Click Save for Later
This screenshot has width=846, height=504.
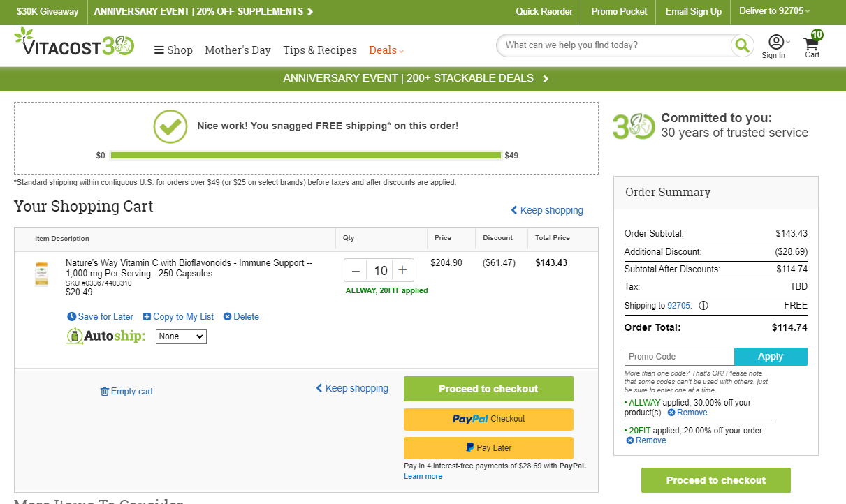click(x=100, y=317)
